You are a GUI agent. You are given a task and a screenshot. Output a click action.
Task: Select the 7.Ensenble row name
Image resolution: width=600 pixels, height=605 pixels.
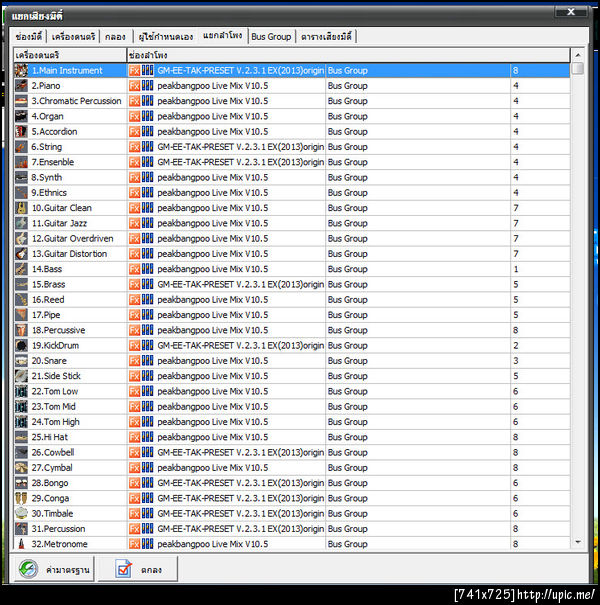52,162
